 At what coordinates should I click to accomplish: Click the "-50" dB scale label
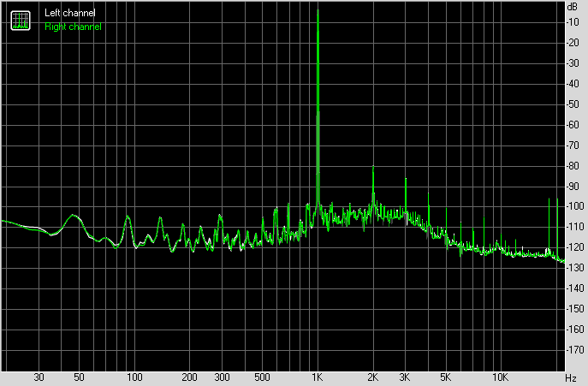573,104
